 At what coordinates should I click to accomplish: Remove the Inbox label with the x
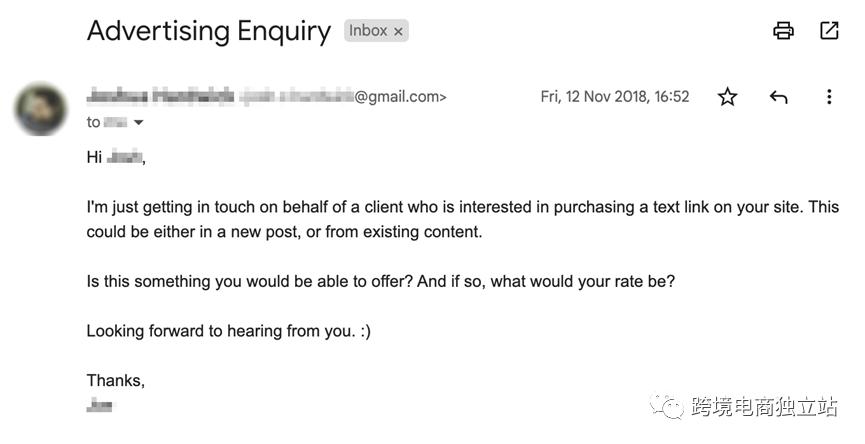coord(398,32)
